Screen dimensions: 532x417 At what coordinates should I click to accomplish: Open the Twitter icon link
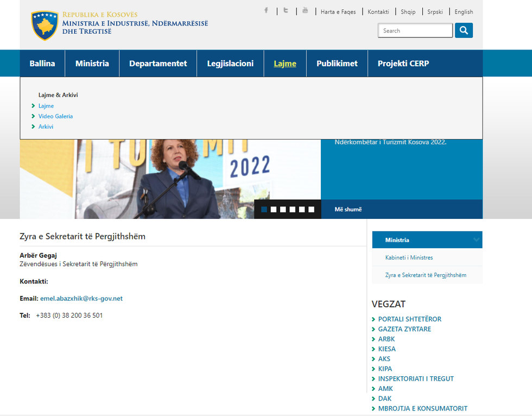tap(286, 11)
